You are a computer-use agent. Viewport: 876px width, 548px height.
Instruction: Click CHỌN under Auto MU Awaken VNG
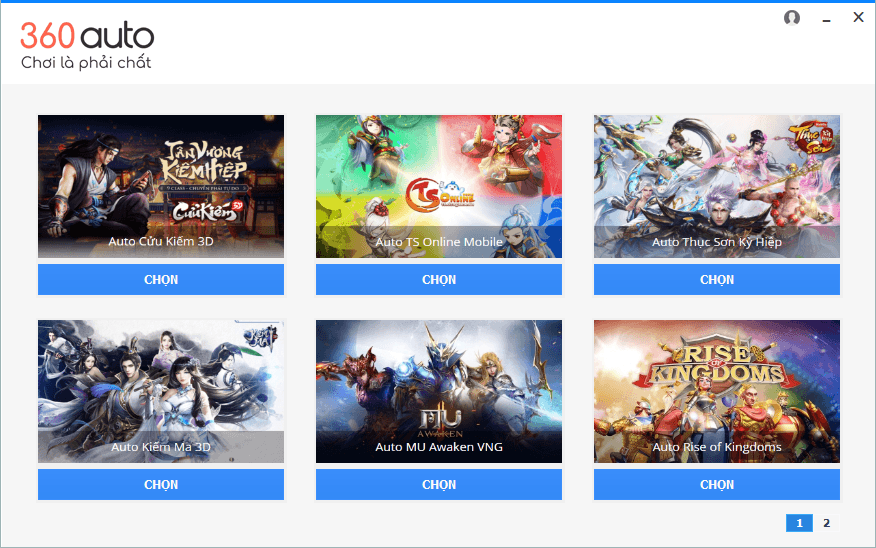click(439, 484)
